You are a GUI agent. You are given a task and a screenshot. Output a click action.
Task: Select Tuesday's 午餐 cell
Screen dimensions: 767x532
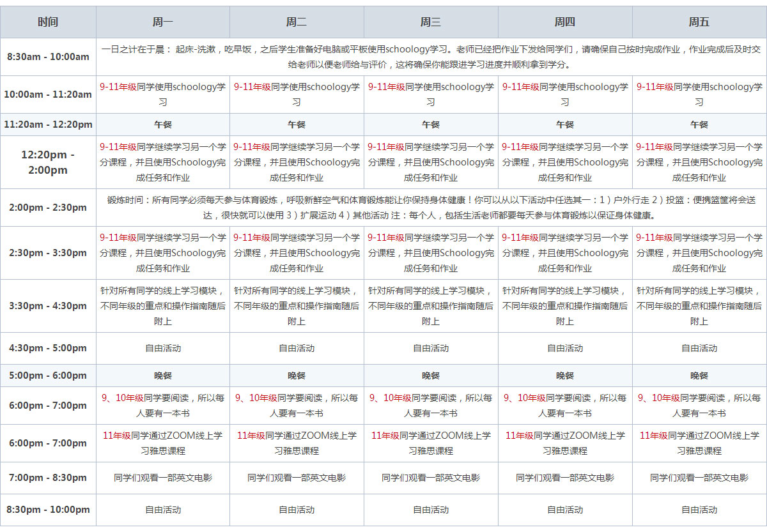[x=297, y=125]
